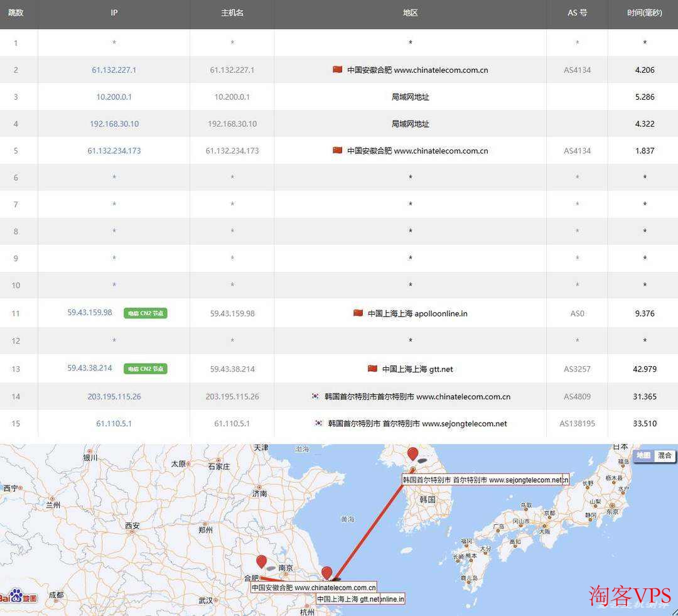
Task: Select the red map marker over Hefei
Action: pyautogui.click(x=261, y=562)
